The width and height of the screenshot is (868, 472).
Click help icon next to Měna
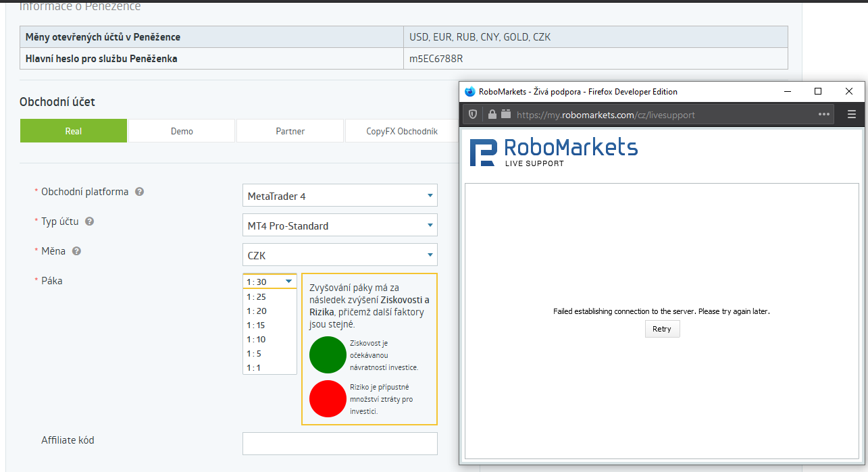click(76, 251)
